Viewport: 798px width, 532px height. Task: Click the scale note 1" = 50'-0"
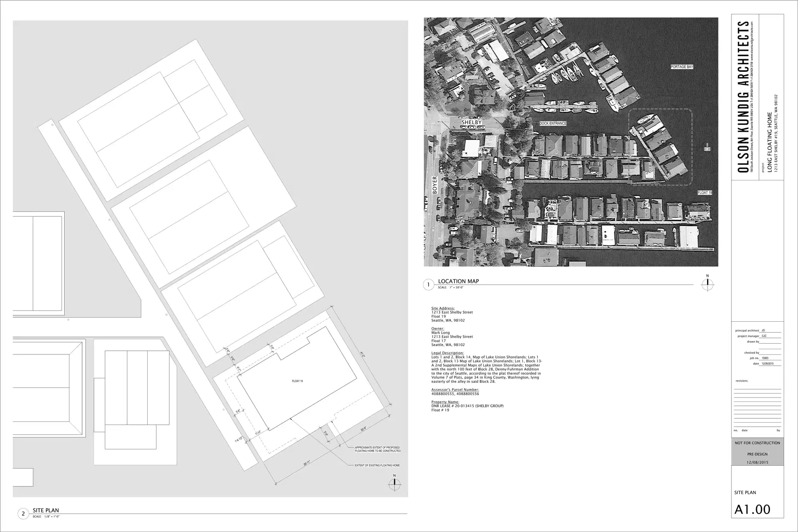(450, 287)
